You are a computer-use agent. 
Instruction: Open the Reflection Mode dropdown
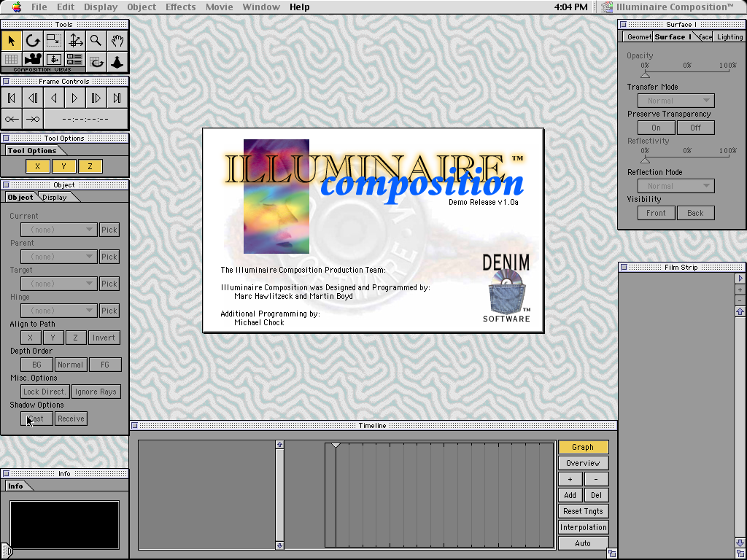[676, 186]
